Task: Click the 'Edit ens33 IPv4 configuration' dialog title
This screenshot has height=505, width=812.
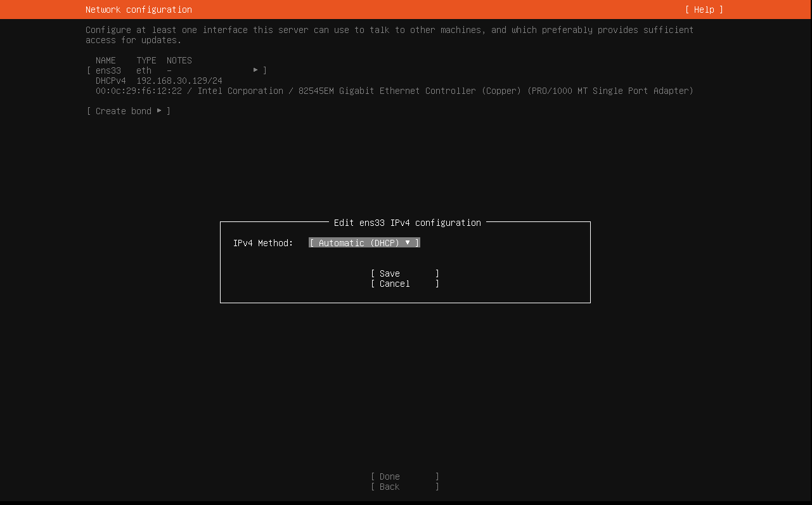Action: tap(407, 223)
